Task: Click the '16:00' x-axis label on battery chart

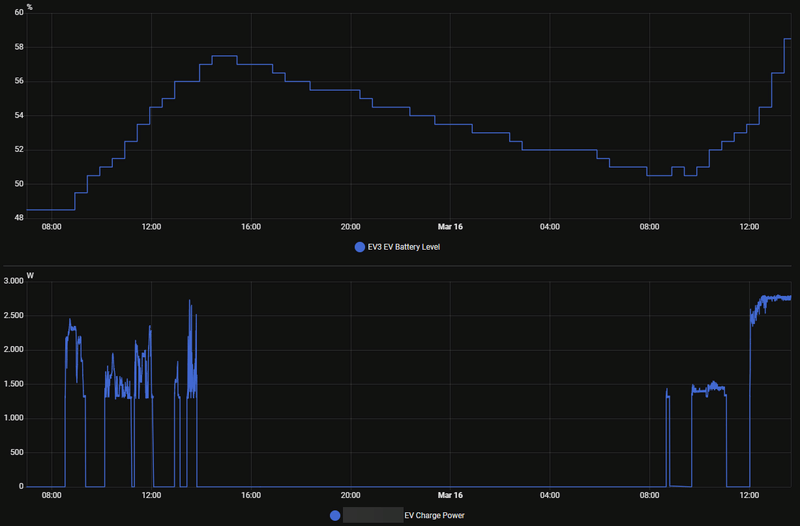Action: point(251,227)
